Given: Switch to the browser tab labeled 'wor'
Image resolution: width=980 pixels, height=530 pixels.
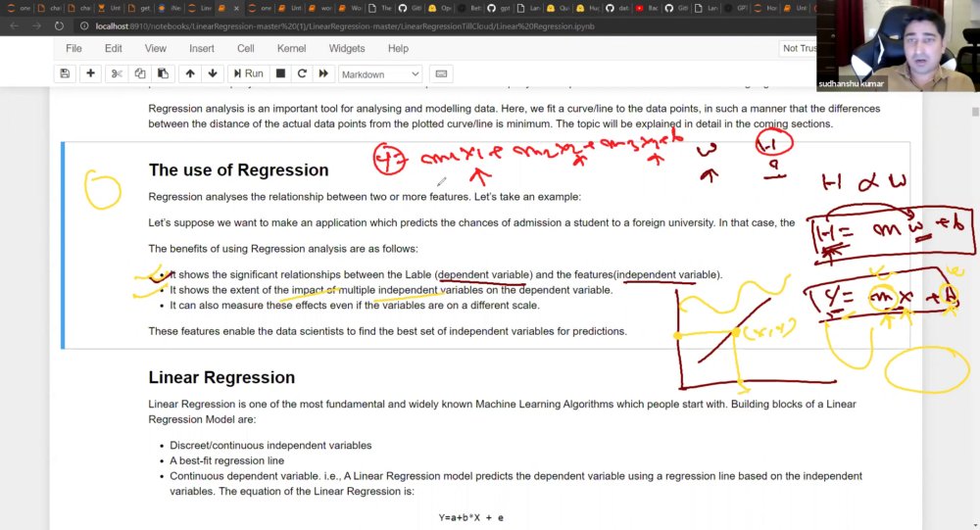Looking at the screenshot, I should tap(320, 8).
